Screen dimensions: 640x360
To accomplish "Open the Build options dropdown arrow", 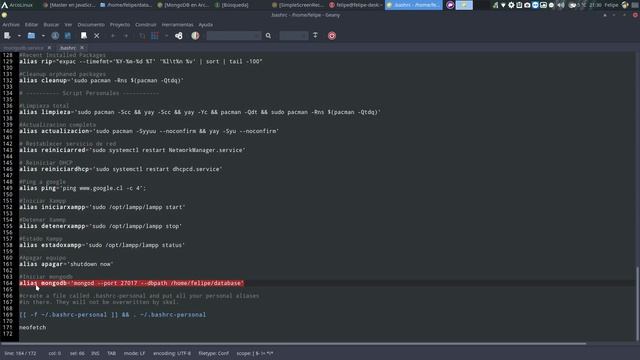I will click(x=166, y=36).
